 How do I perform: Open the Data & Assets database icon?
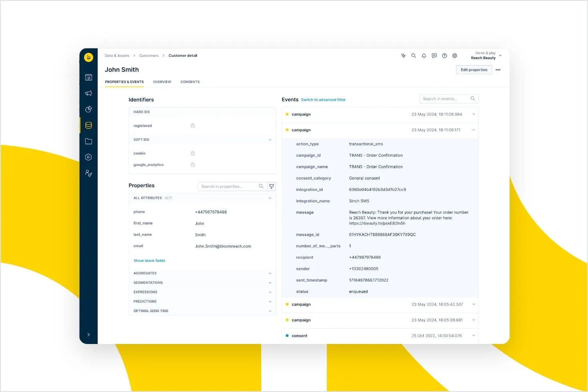[88, 125]
